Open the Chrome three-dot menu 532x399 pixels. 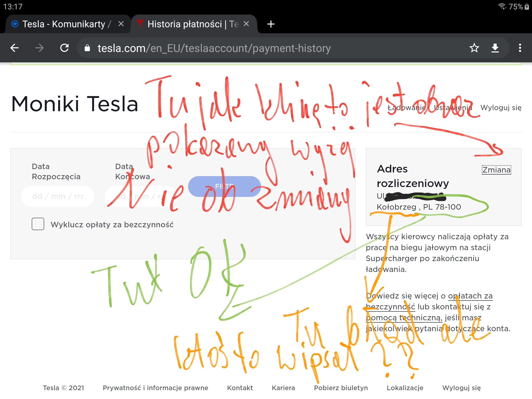click(520, 48)
